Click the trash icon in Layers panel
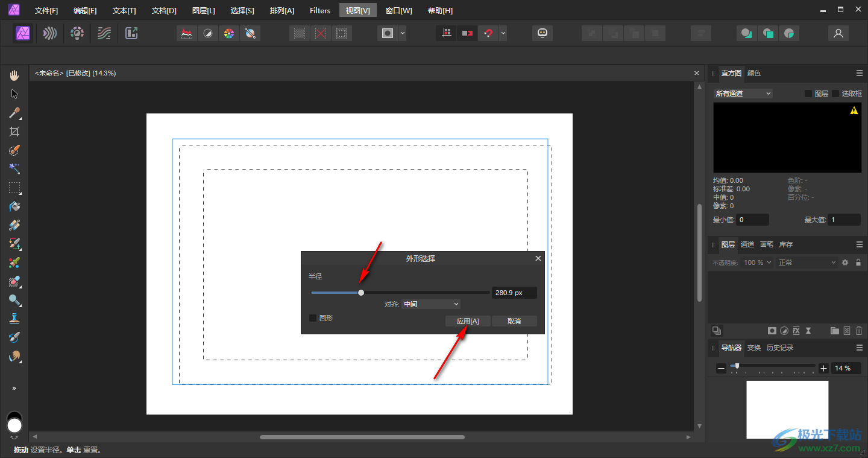This screenshot has height=458, width=868. (859, 331)
